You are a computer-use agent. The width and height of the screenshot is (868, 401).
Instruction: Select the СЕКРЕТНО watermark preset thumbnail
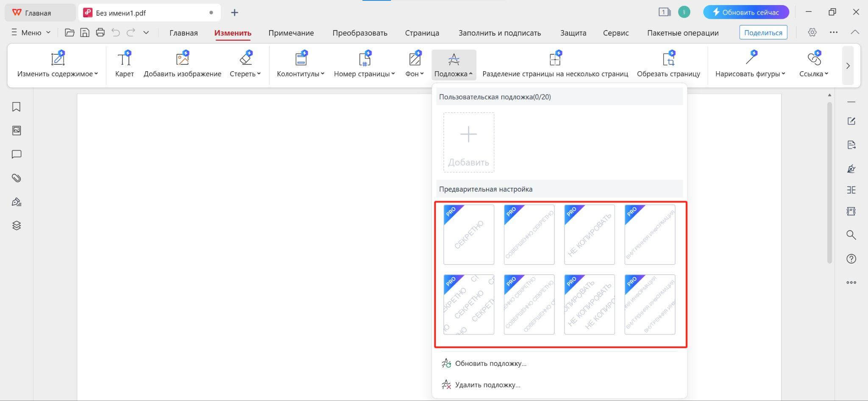pos(468,234)
